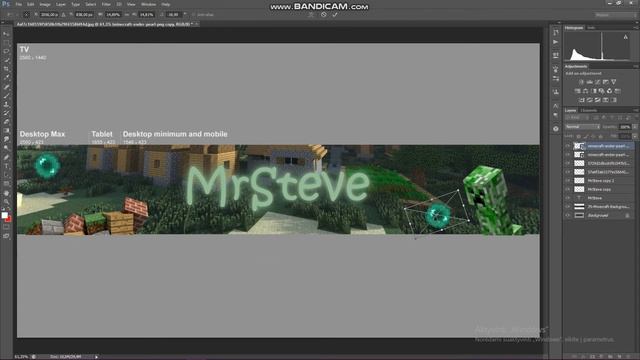
Task: Toggle visibility of the Background layer
Action: click(568, 215)
